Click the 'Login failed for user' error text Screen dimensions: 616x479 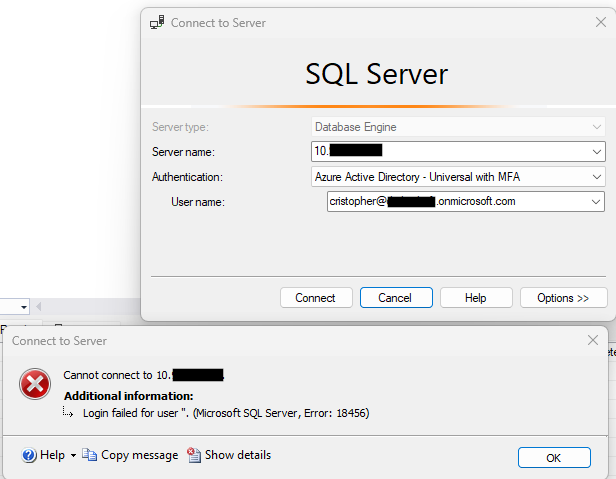(x=226, y=413)
